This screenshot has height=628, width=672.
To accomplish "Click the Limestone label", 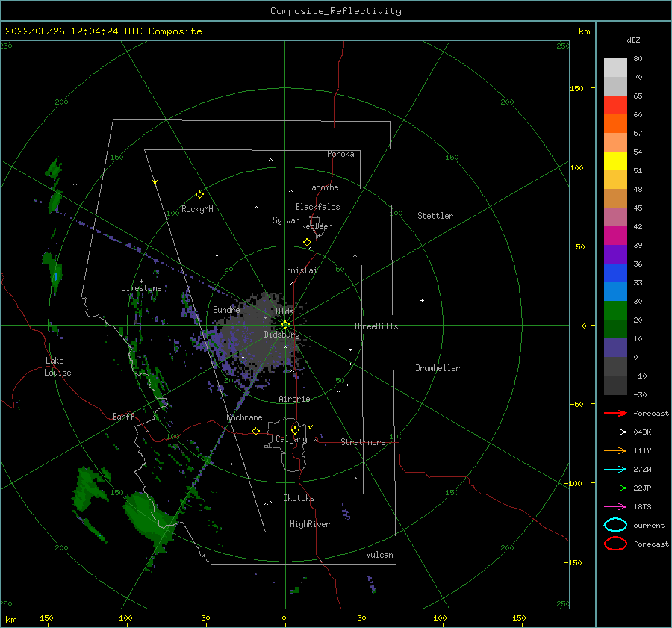I will [x=141, y=288].
